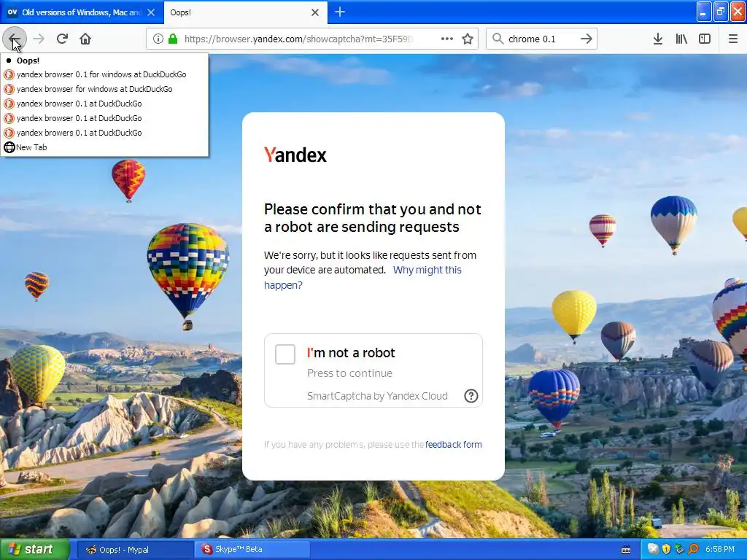Image resolution: width=747 pixels, height=560 pixels.
Task: Open the Library icon
Action: tap(681, 39)
